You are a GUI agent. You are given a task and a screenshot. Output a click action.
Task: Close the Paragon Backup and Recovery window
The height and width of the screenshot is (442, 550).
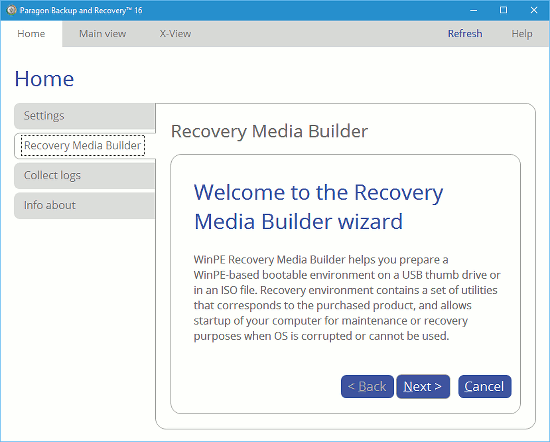(x=534, y=10)
